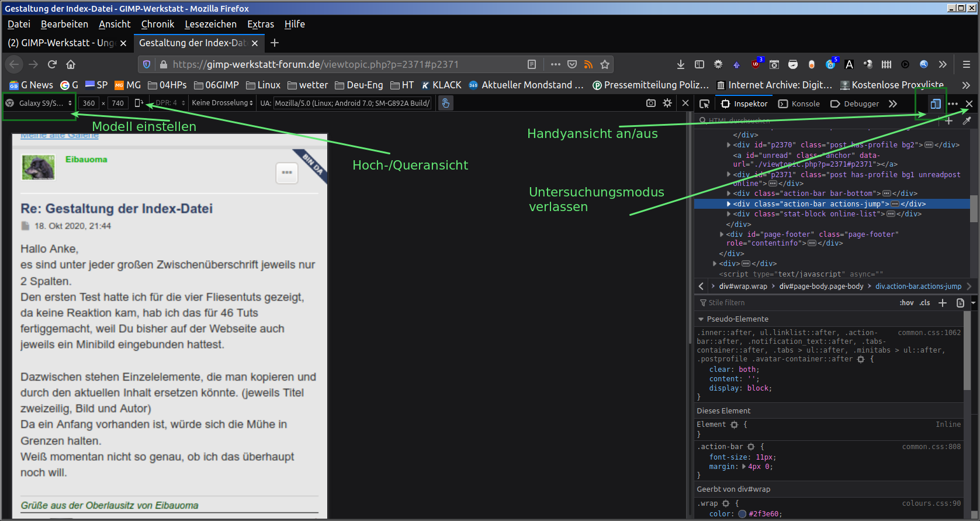The height and width of the screenshot is (521, 980).
Task: Open the Lesezeichen menu
Action: [x=210, y=24]
